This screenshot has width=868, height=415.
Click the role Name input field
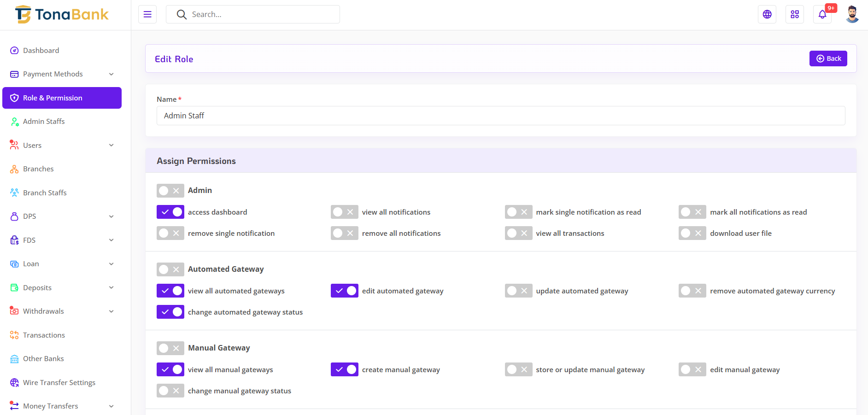pos(501,116)
